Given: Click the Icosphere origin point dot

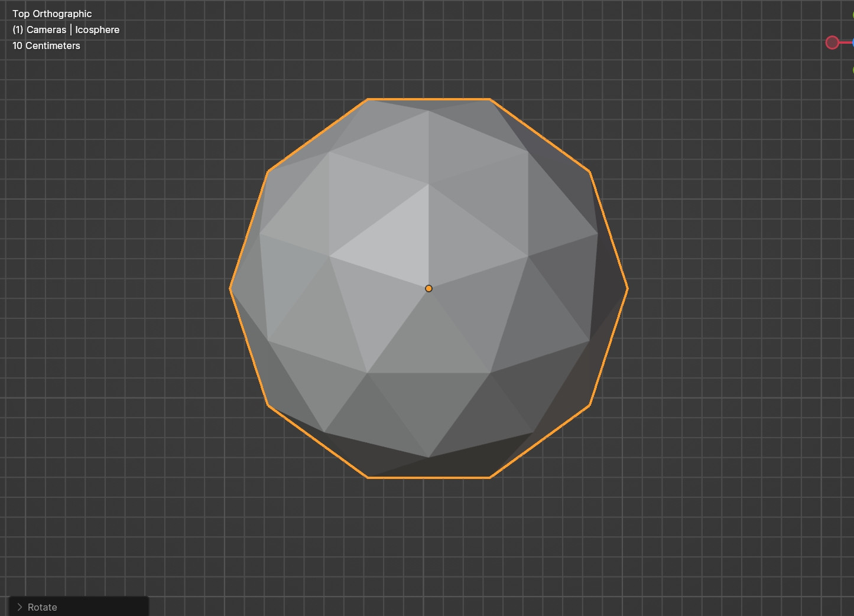Looking at the screenshot, I should coord(428,288).
